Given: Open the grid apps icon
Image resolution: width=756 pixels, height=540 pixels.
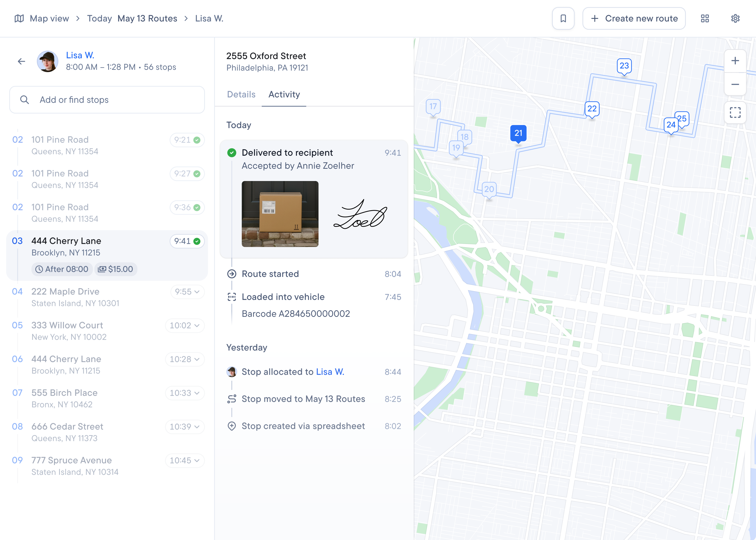Looking at the screenshot, I should pos(705,18).
